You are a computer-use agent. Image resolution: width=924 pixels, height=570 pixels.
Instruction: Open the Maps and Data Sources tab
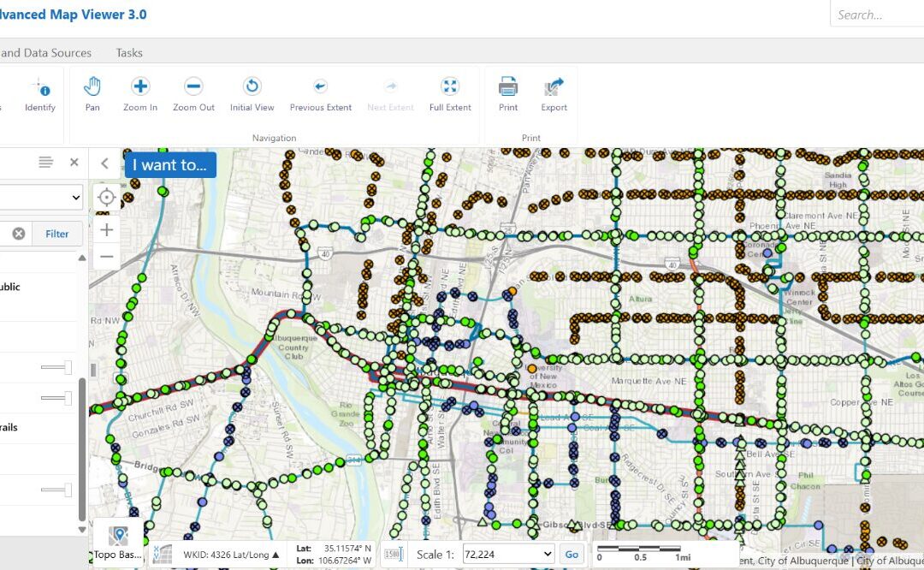[45, 52]
